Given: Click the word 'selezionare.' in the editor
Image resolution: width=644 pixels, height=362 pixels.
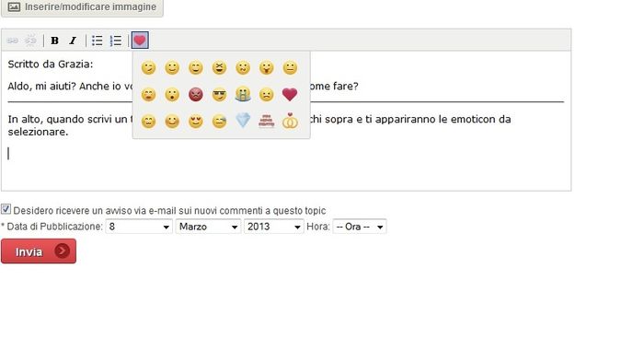Looking at the screenshot, I should (38, 132).
